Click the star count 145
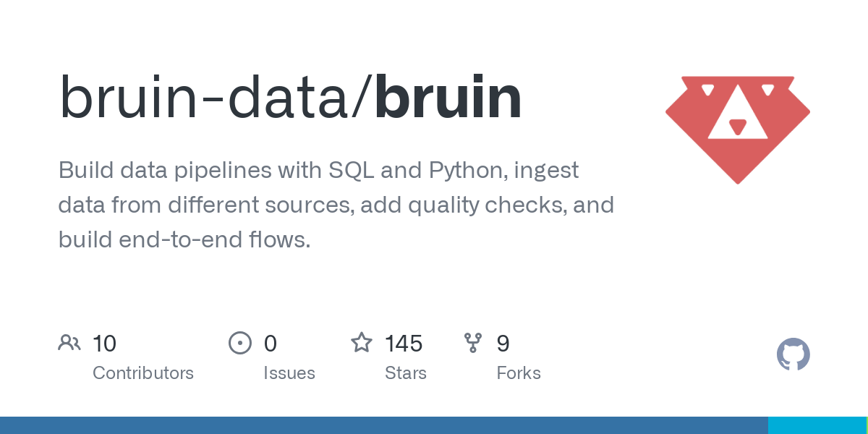868x434 pixels. point(404,343)
